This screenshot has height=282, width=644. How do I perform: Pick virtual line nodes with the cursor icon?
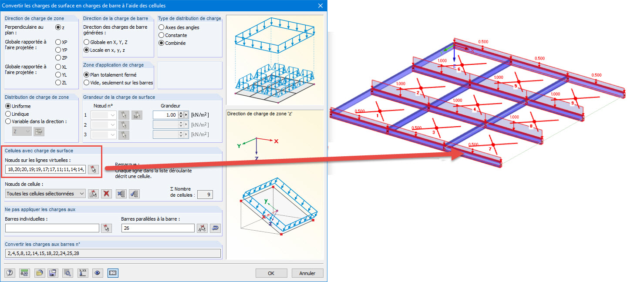(x=94, y=169)
